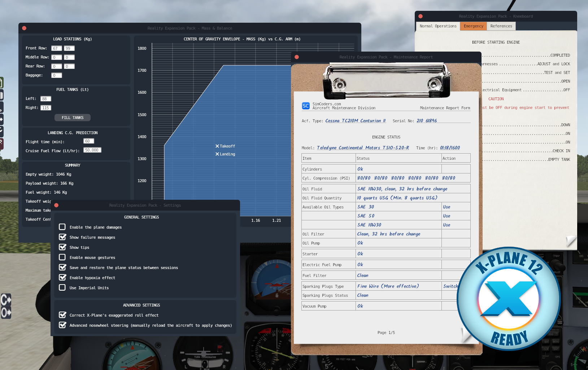
Task: Disable the Enable hypoxia effect option
Action: click(x=62, y=277)
